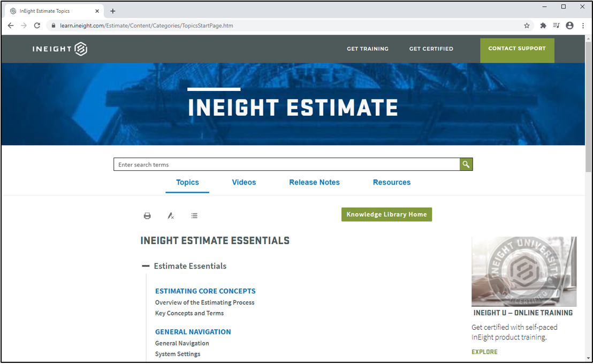The image size is (593, 364).
Task: Open the media control icon
Action: [556, 25]
